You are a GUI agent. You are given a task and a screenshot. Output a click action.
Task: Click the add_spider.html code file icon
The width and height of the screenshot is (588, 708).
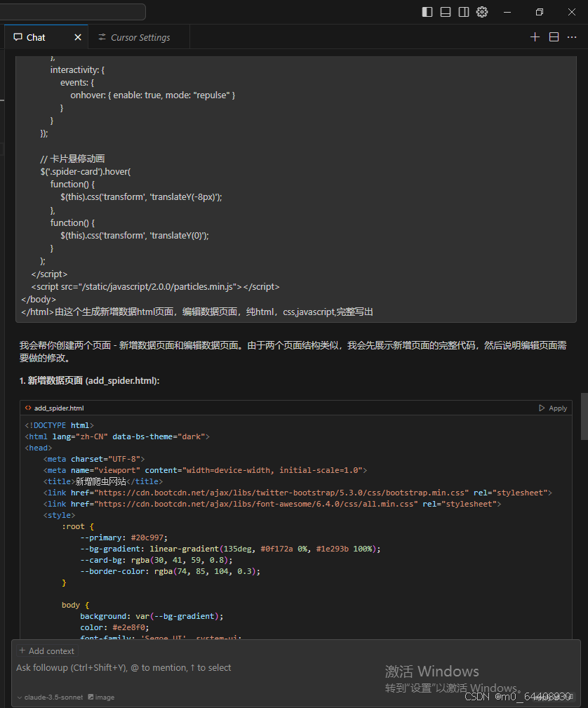(x=28, y=408)
